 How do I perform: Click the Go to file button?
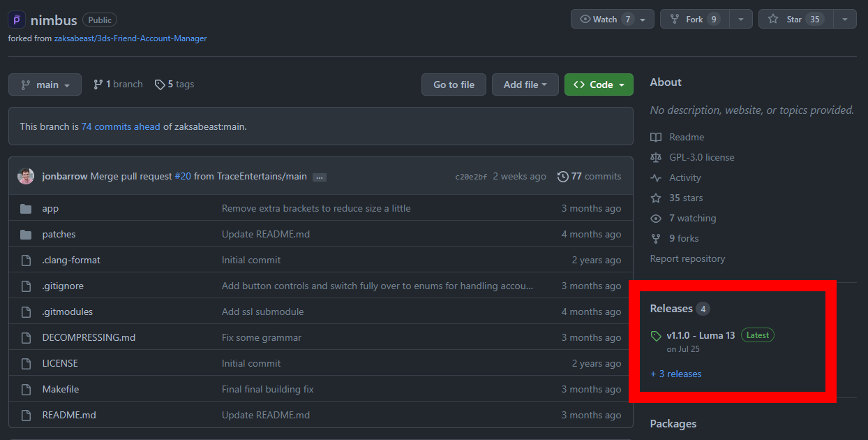pyautogui.click(x=454, y=85)
